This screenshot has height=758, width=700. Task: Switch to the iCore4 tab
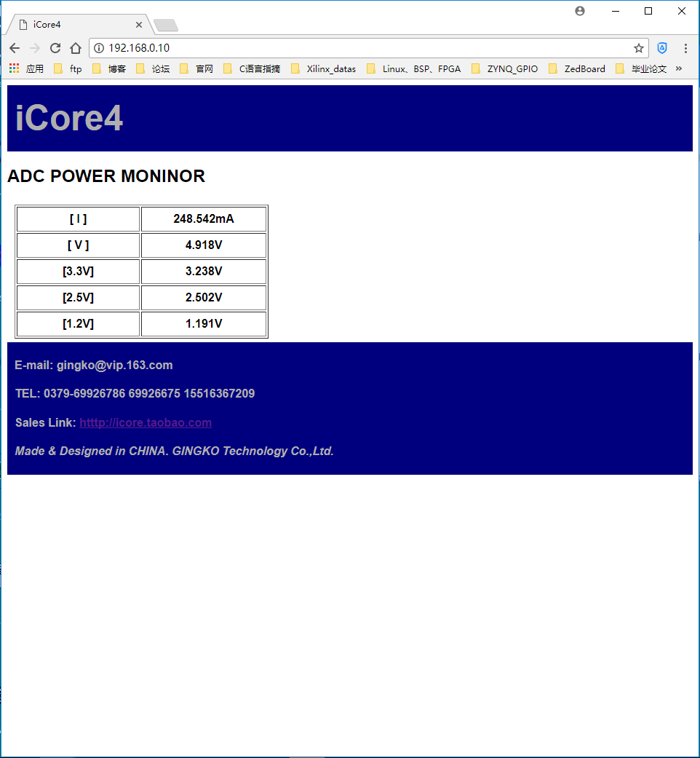[73, 25]
